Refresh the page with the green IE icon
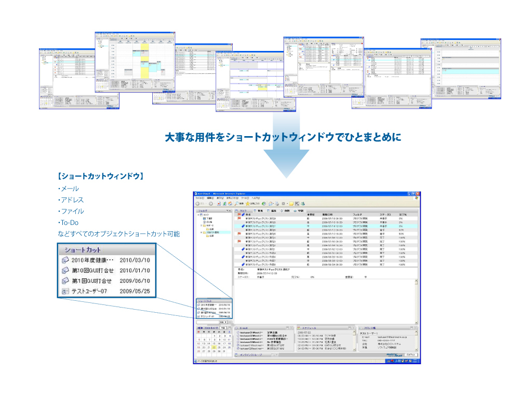This screenshot has width=532, height=399. tap(224, 204)
